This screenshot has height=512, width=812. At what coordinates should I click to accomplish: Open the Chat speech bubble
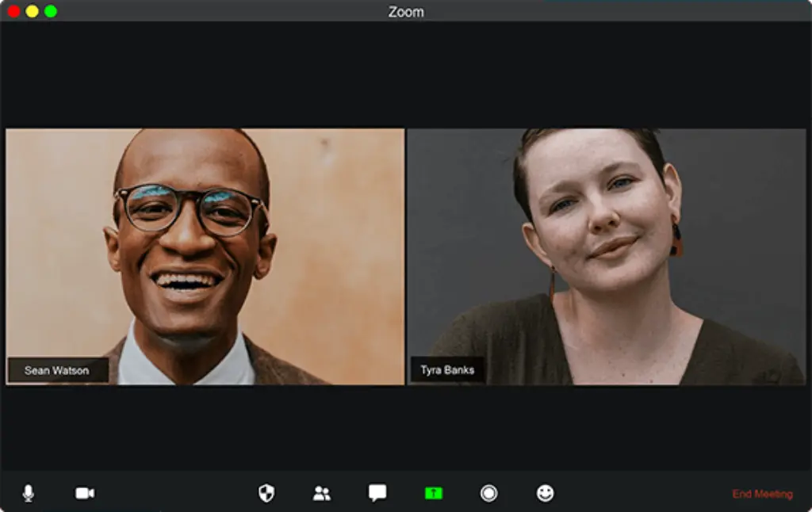coord(377,493)
